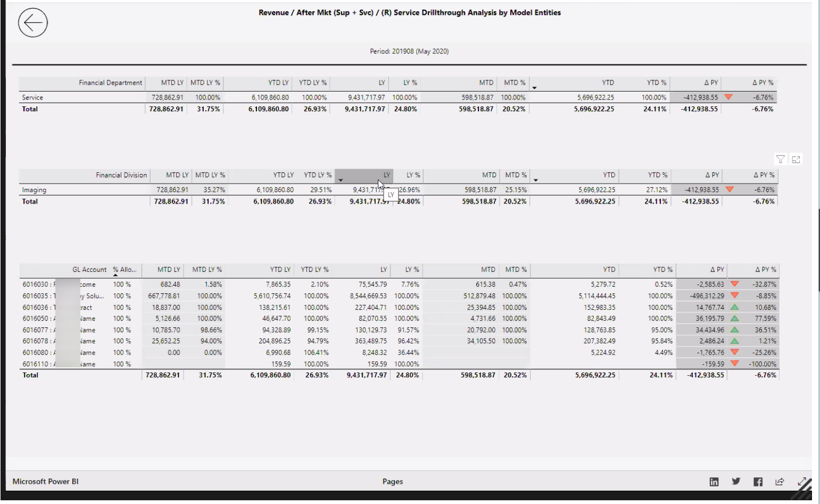820x504 pixels.
Task: Select the GL account 6016110 row
Action: 399,363
